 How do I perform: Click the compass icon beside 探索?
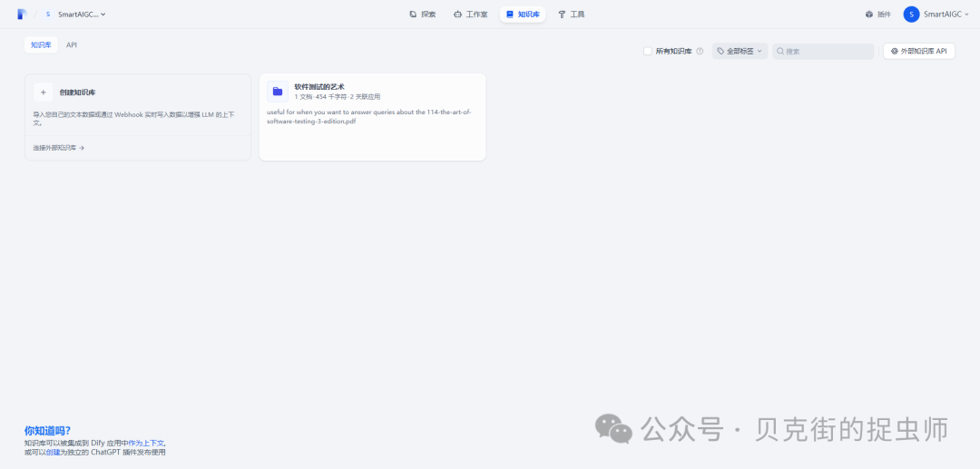[413, 14]
